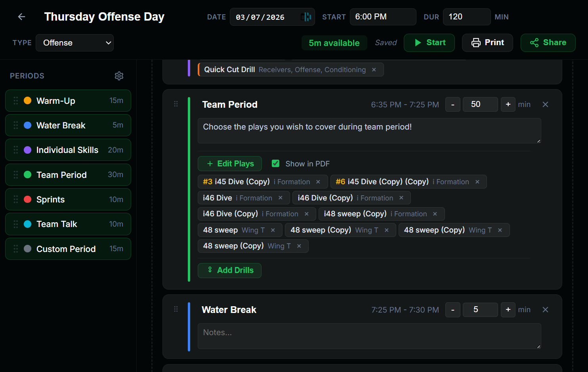The height and width of the screenshot is (372, 588).
Task: Select the Custom Period in sidebar
Action: point(68,249)
